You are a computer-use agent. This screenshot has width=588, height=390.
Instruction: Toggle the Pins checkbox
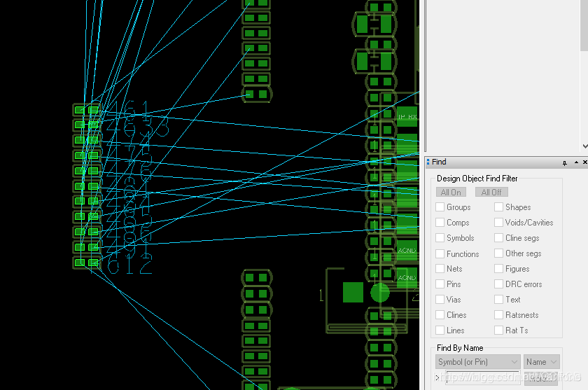[x=440, y=284]
